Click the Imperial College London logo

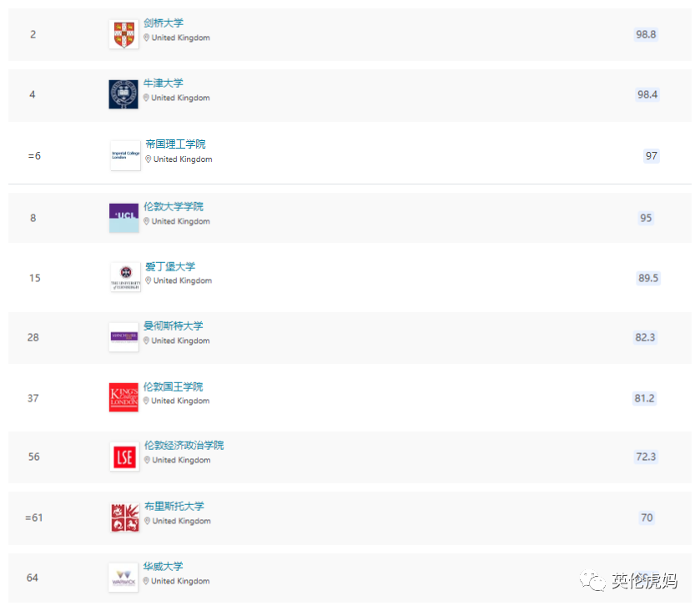pyautogui.click(x=123, y=155)
